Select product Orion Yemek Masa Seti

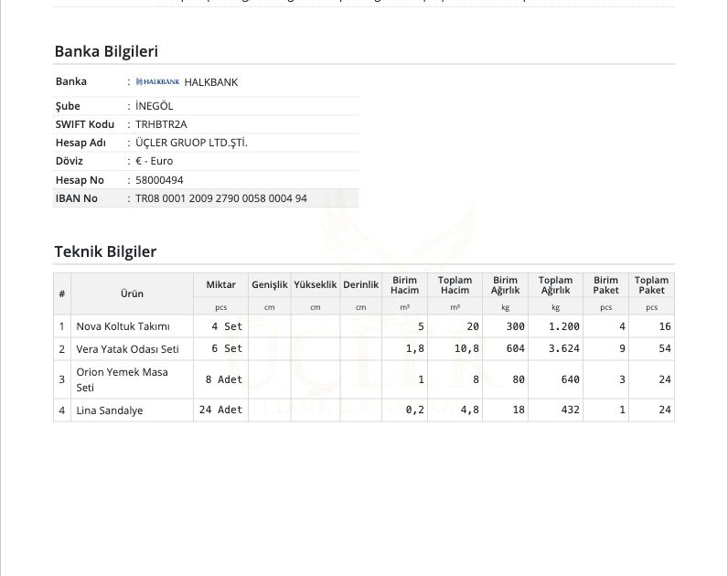(123, 379)
